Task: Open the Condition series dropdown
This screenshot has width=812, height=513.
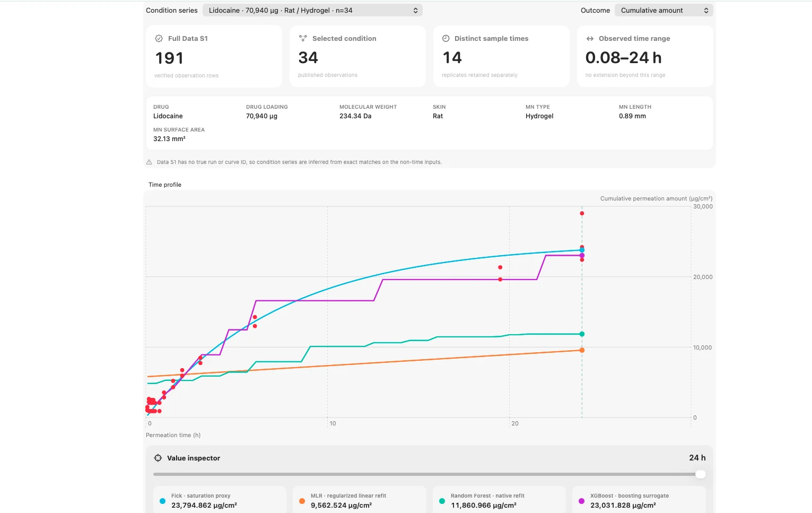Action: tap(312, 10)
